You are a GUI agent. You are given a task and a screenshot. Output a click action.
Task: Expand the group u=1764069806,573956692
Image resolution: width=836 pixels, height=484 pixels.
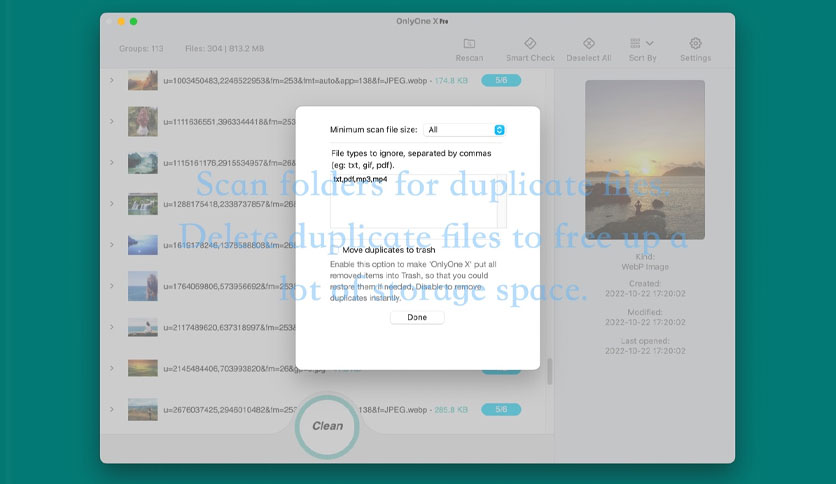pyautogui.click(x=112, y=286)
